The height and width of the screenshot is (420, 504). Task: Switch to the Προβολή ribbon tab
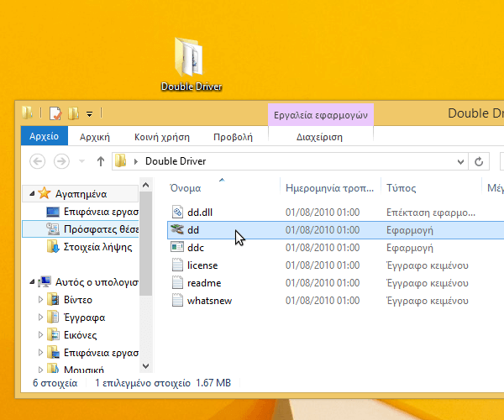pyautogui.click(x=233, y=137)
